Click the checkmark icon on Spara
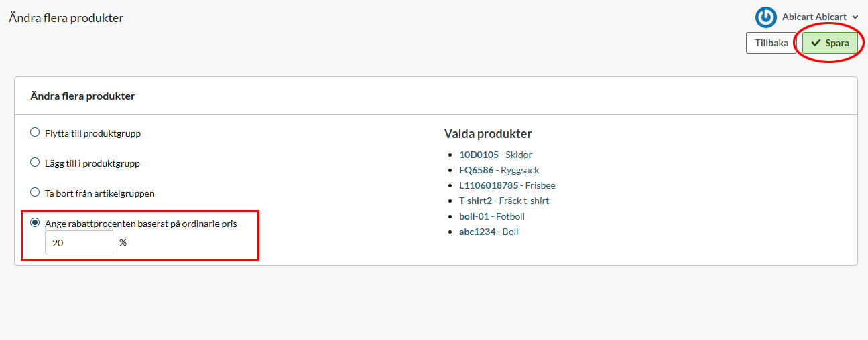This screenshot has width=868, height=340. (816, 44)
